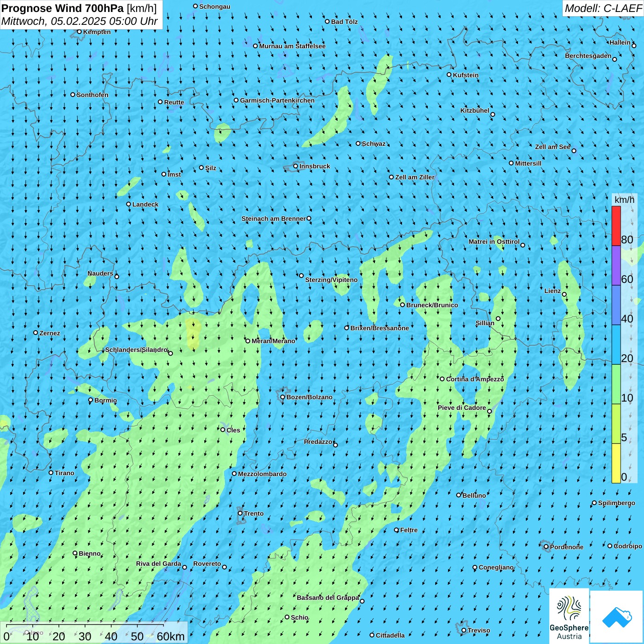Viewport: 644px width, 644px height.
Task: Click the 'Cittadella' label
Action: click(x=390, y=635)
